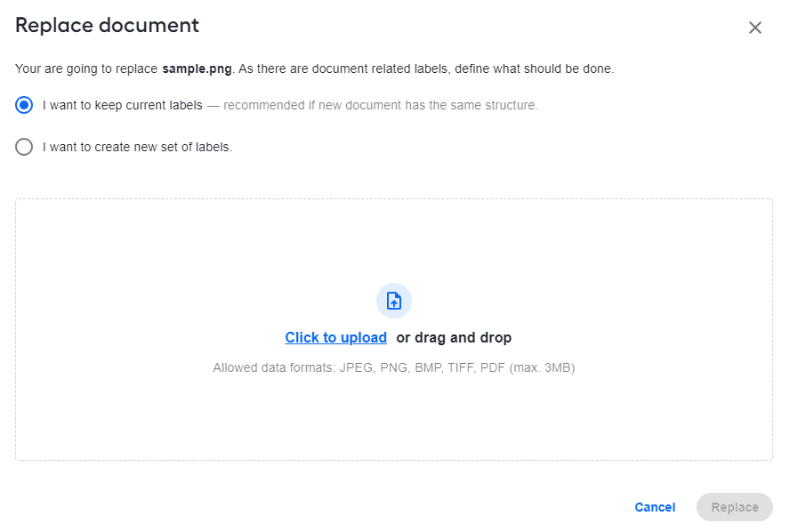790x532 pixels.
Task: Click the blue file upload icon
Action: (x=394, y=301)
